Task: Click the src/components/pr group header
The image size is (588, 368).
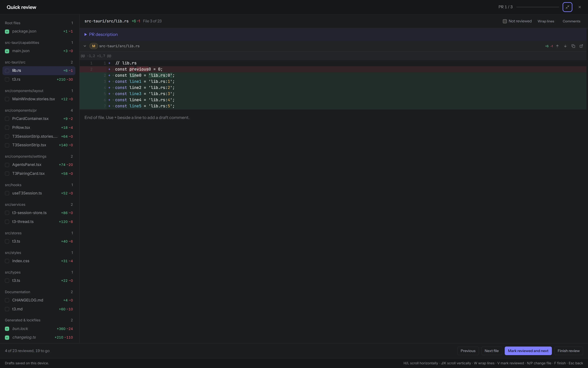Action: pos(39,111)
